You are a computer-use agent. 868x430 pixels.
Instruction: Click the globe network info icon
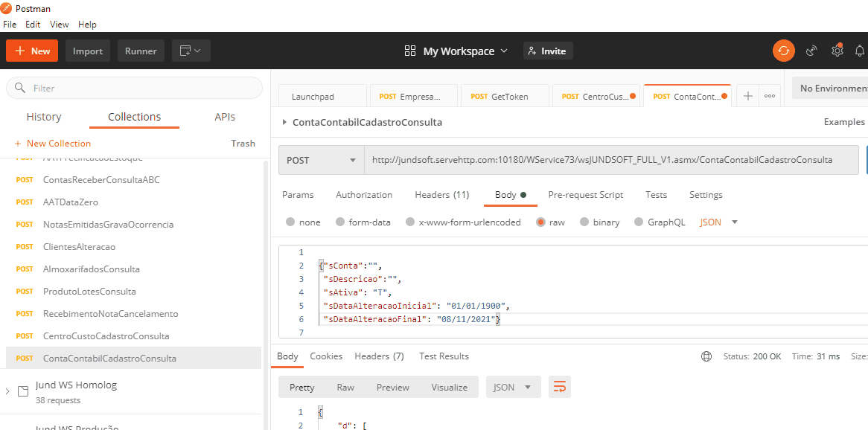point(706,356)
